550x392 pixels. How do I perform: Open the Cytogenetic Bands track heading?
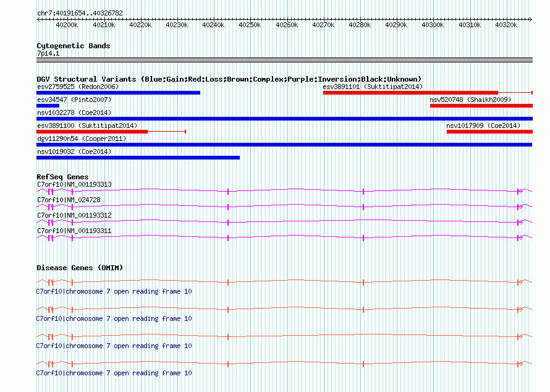click(x=74, y=46)
